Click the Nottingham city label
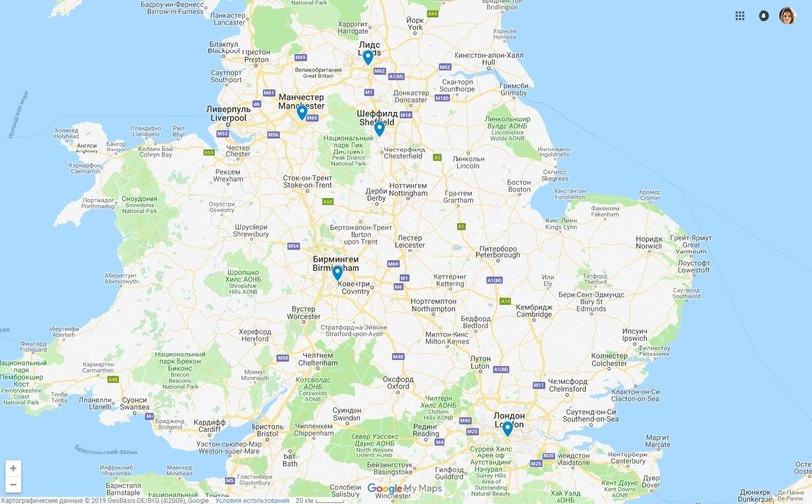812x504 pixels. coord(408,189)
